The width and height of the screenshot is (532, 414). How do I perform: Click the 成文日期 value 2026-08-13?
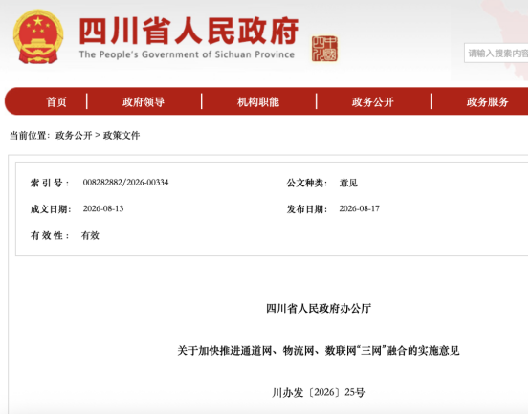pyautogui.click(x=103, y=208)
